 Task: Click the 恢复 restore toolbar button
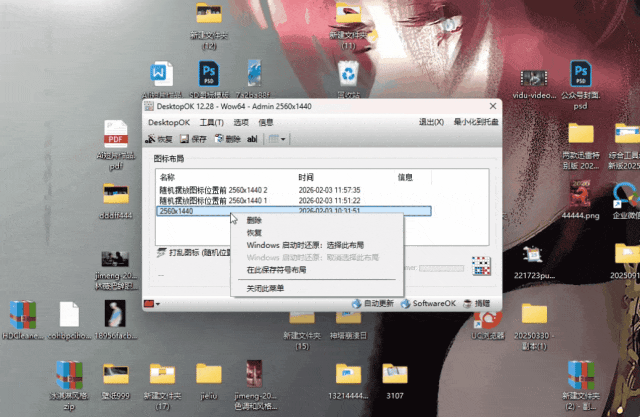coord(159,139)
